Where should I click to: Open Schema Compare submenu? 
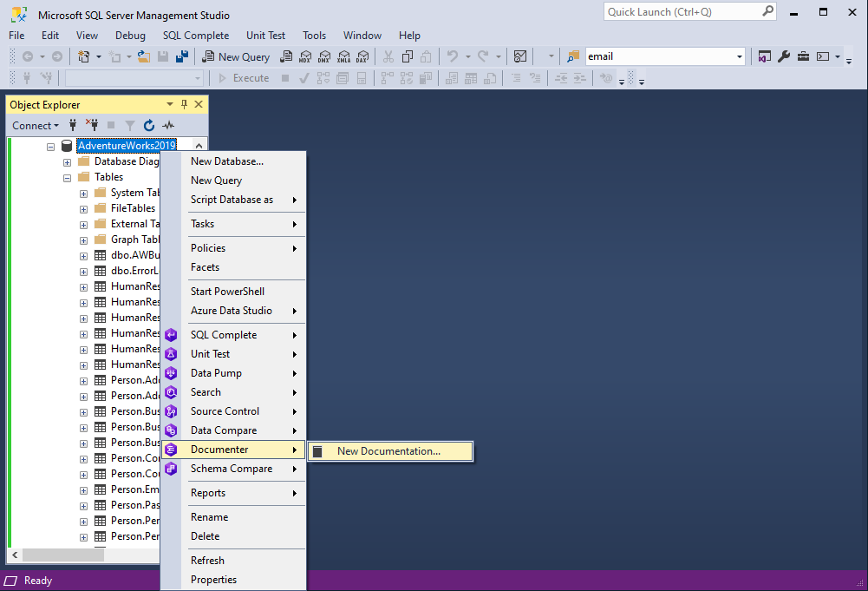pyautogui.click(x=233, y=469)
